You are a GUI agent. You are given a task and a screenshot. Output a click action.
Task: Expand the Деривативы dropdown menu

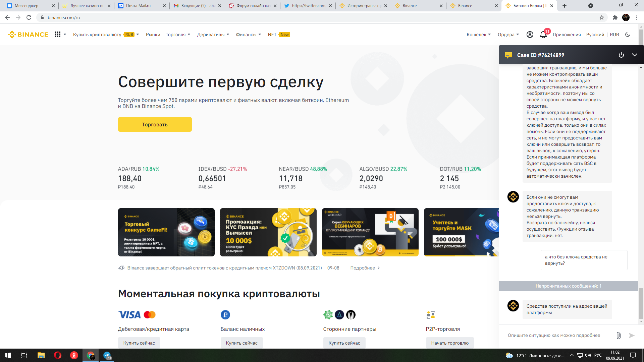coord(213,35)
